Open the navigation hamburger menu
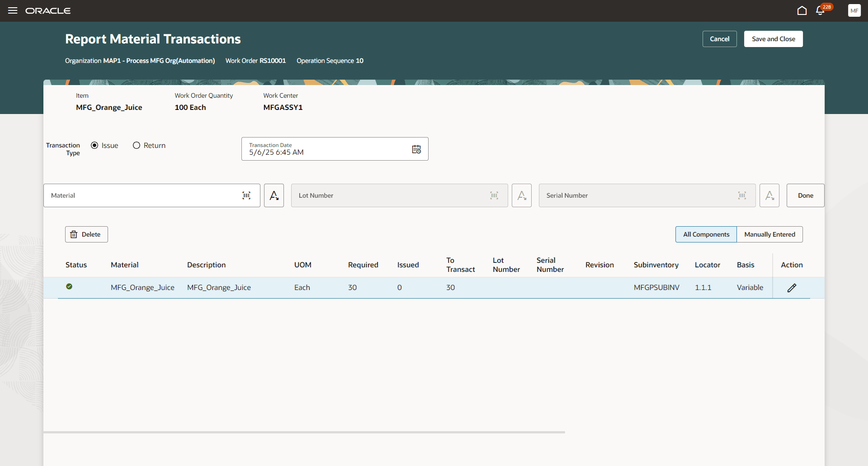868x466 pixels. [13, 10]
